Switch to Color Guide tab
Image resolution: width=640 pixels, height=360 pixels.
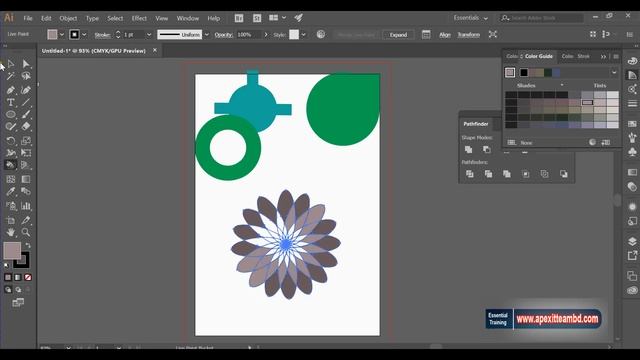539,56
